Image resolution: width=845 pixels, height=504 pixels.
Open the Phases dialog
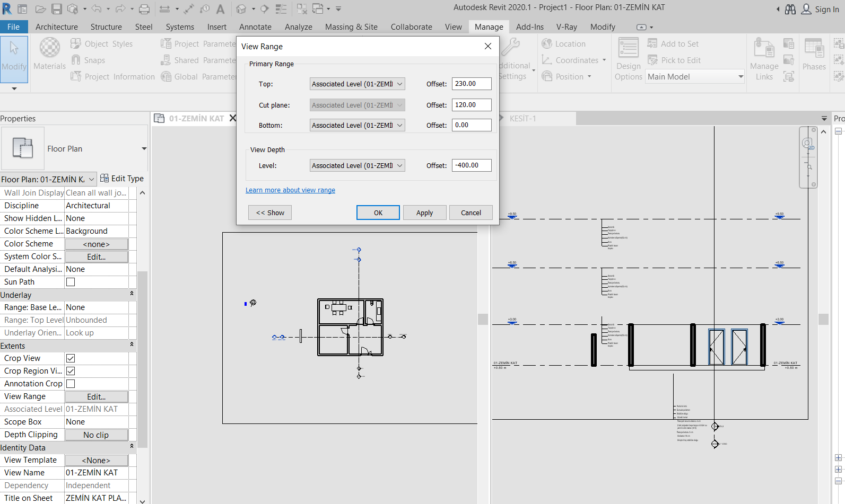click(814, 54)
